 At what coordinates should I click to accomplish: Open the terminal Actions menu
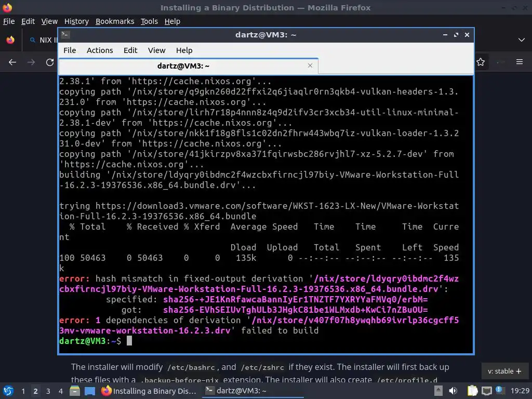pos(100,50)
